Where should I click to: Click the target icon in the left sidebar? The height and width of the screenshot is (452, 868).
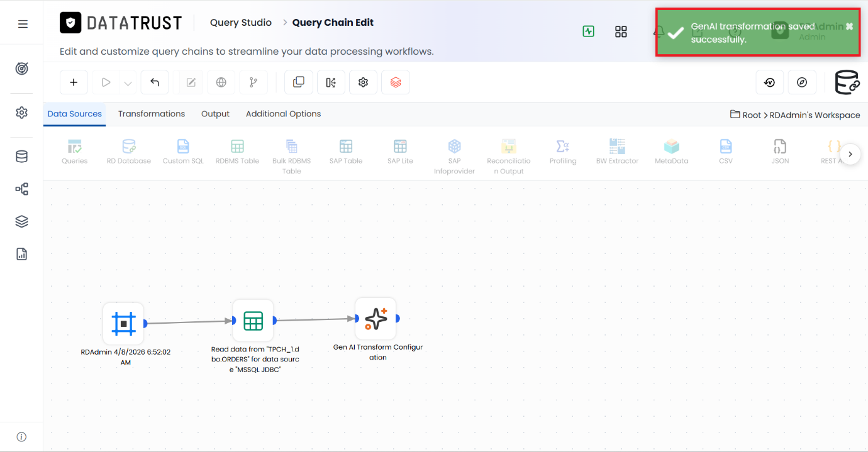(22, 69)
